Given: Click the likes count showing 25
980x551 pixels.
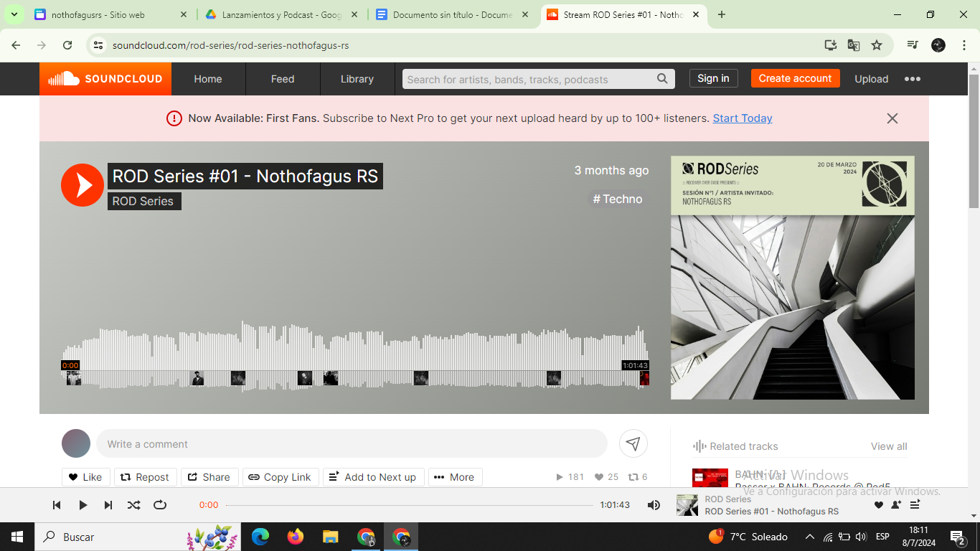Looking at the screenshot, I should tap(606, 477).
